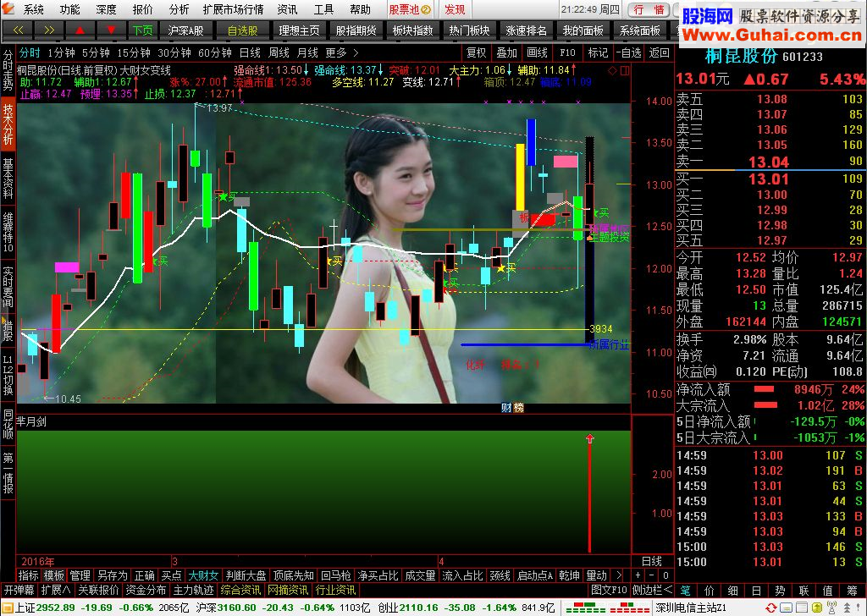
Task: Click the red up-triangle previous stock button
Action: [x=80, y=30]
